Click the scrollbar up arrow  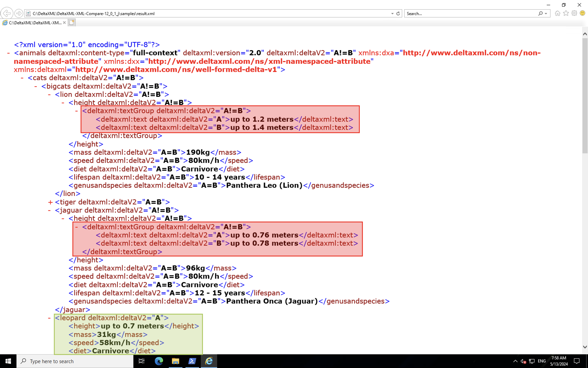[585, 34]
